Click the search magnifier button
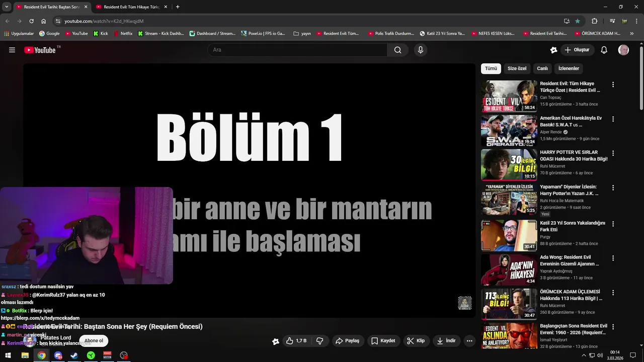The height and width of the screenshot is (362, 644). (x=398, y=50)
